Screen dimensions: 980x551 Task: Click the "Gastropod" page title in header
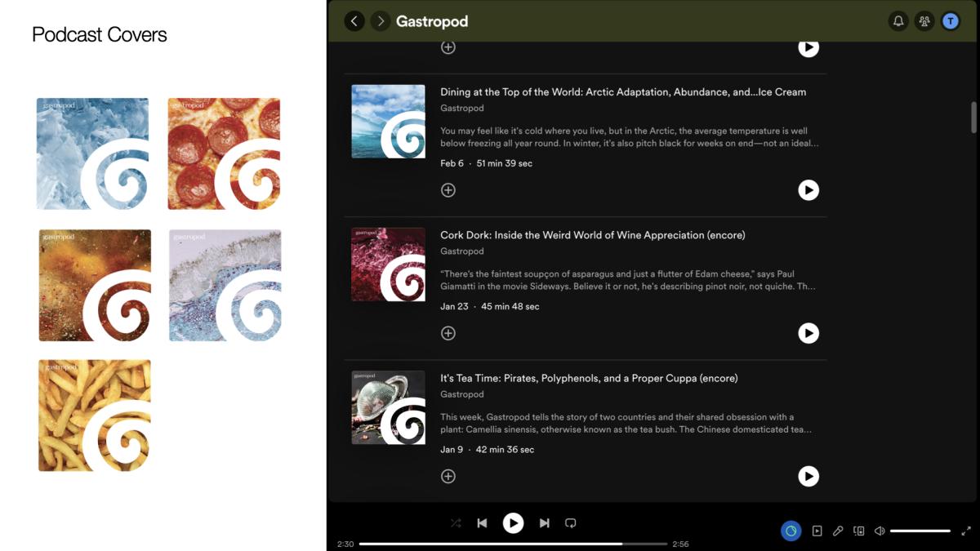click(x=432, y=21)
